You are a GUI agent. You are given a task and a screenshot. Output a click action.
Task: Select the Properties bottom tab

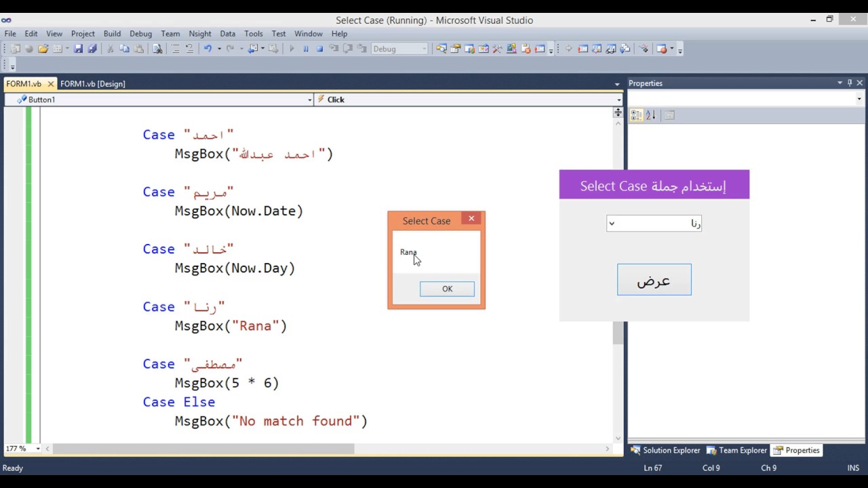point(797,450)
